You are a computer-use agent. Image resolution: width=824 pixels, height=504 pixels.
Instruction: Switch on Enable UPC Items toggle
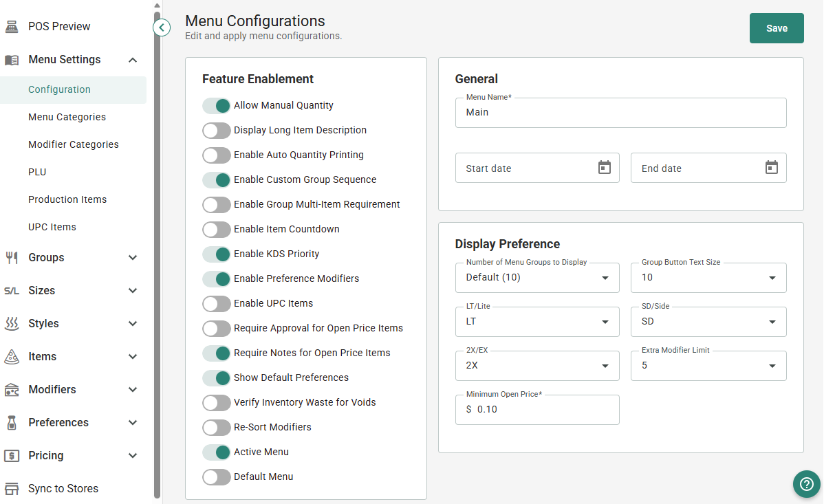tap(217, 303)
